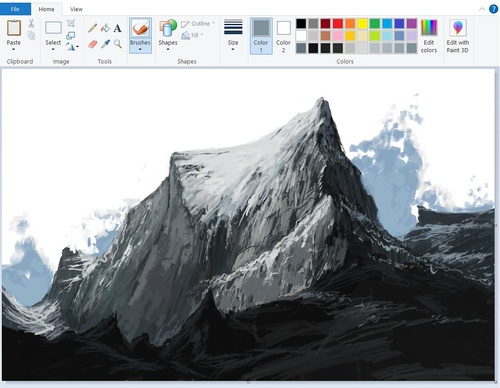Expand the Size dropdown arrow

click(233, 49)
